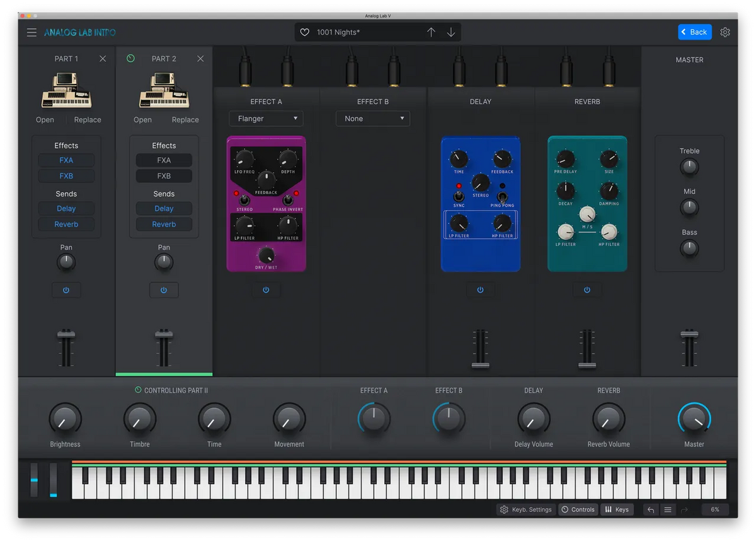
Task: Click the heart favorite icon in the preset bar
Action: click(305, 32)
